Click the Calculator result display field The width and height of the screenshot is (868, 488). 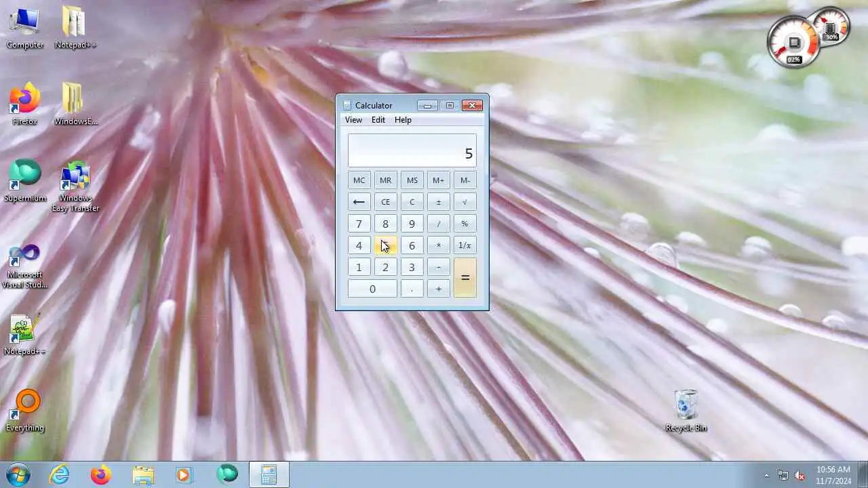click(412, 150)
